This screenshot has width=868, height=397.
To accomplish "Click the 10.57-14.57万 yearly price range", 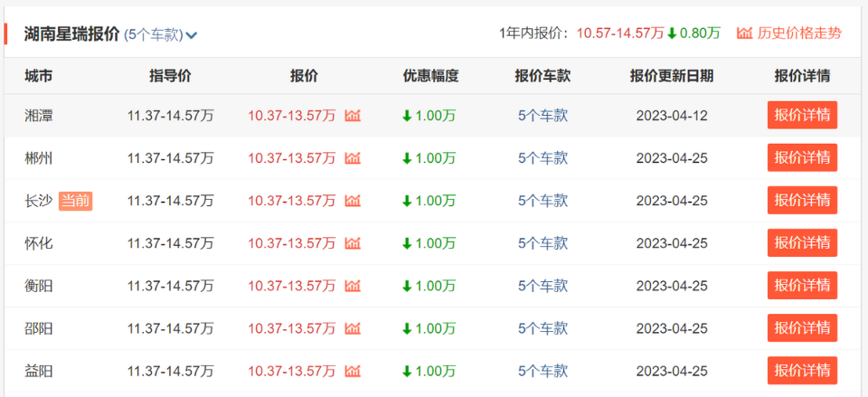I will [620, 33].
